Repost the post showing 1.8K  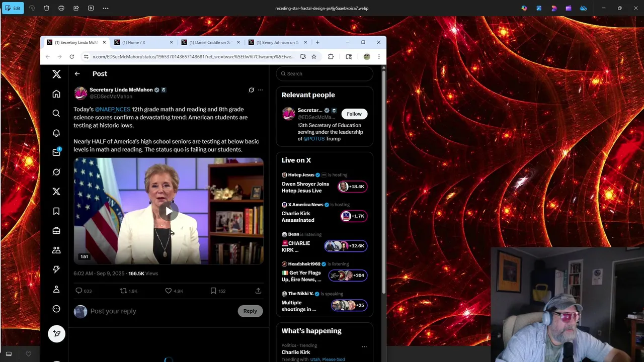pos(128,291)
